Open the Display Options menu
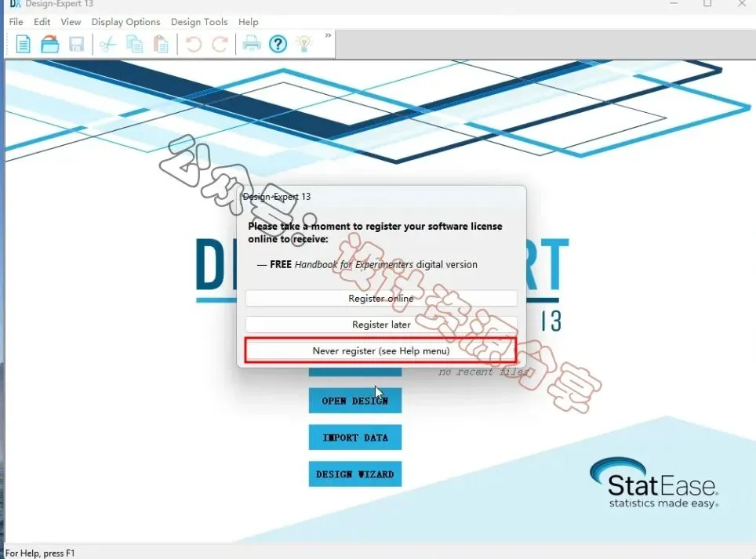This screenshot has height=559, width=756. pos(125,22)
